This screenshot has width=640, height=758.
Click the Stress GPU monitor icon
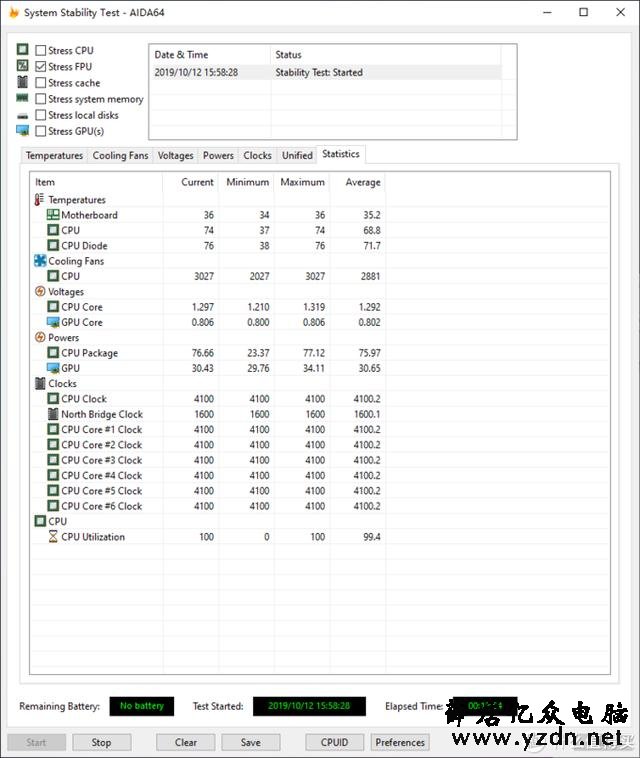[x=22, y=131]
